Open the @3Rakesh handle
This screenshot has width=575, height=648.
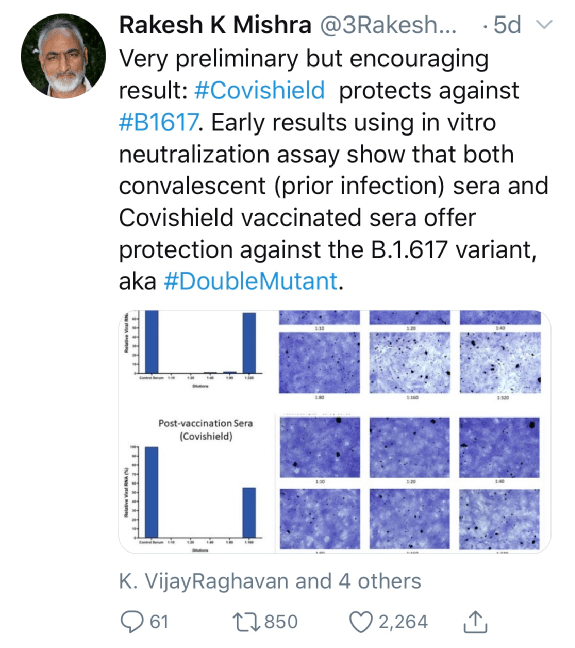click(389, 26)
